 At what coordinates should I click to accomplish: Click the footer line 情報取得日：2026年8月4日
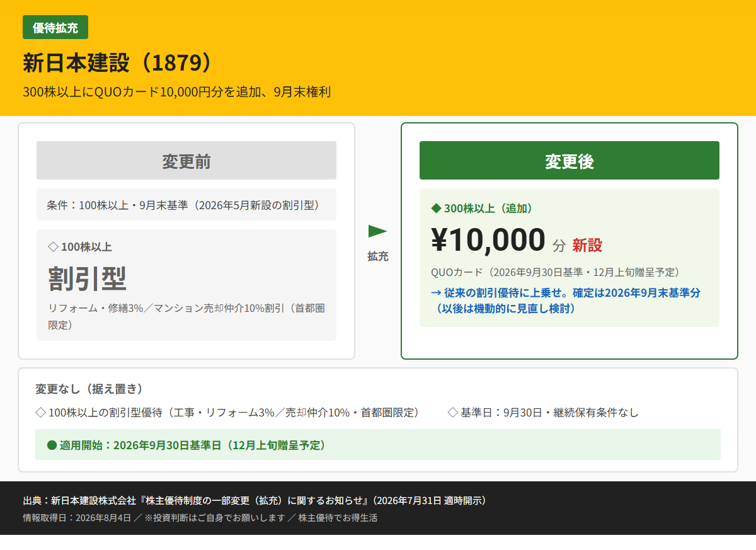tap(200, 518)
